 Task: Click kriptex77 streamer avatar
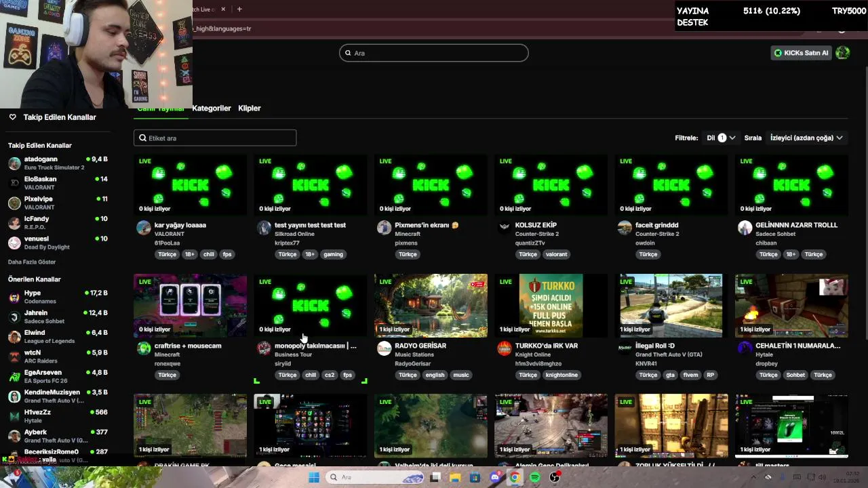coord(264,228)
